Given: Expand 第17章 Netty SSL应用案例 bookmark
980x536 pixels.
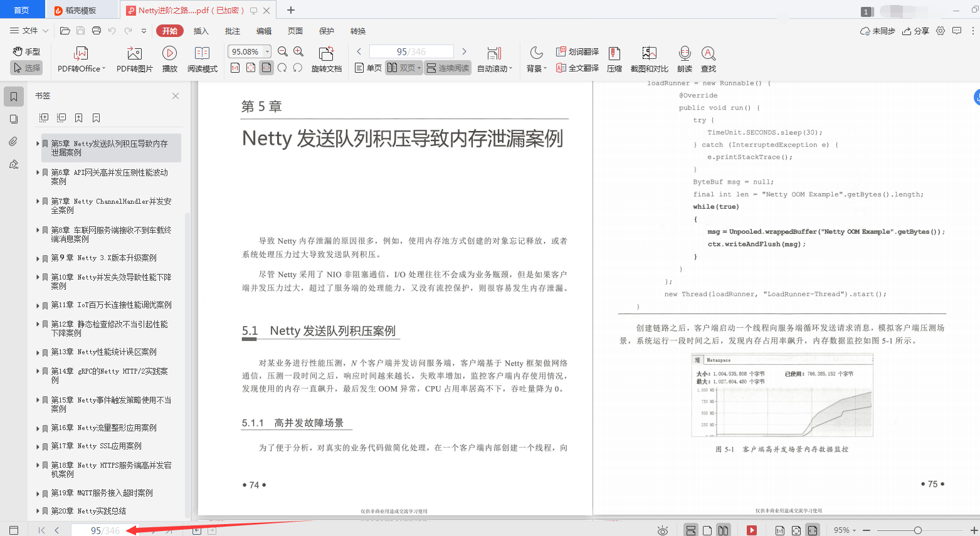Looking at the screenshot, I should [x=38, y=446].
